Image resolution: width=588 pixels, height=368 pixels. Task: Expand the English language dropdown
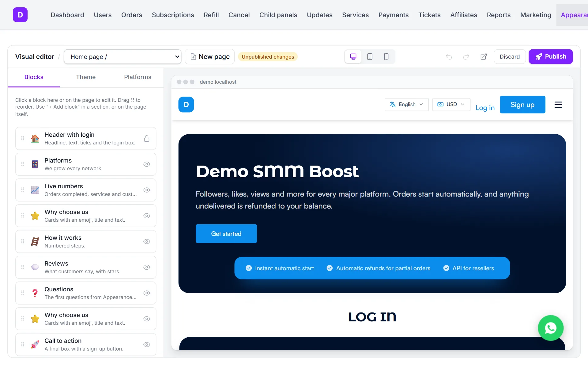(x=406, y=105)
